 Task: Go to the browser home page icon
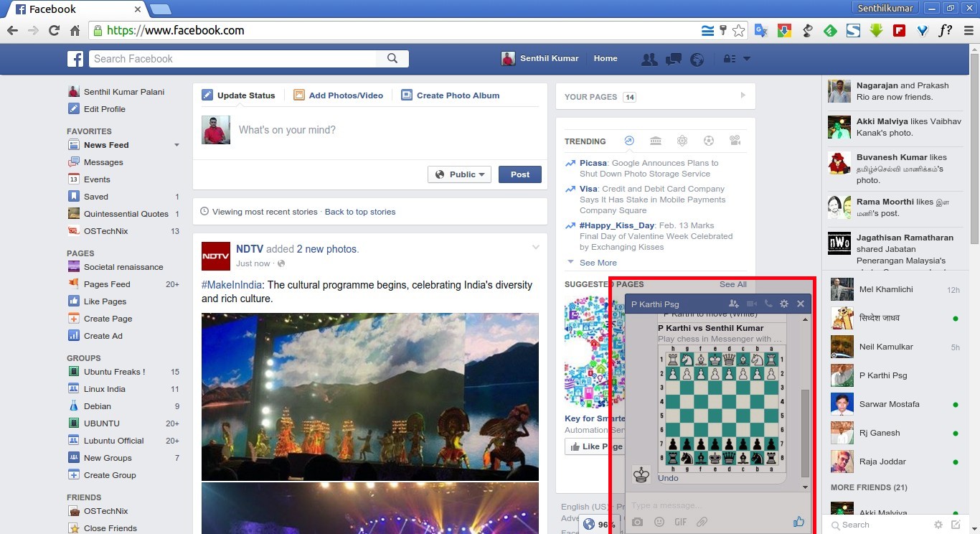75,30
